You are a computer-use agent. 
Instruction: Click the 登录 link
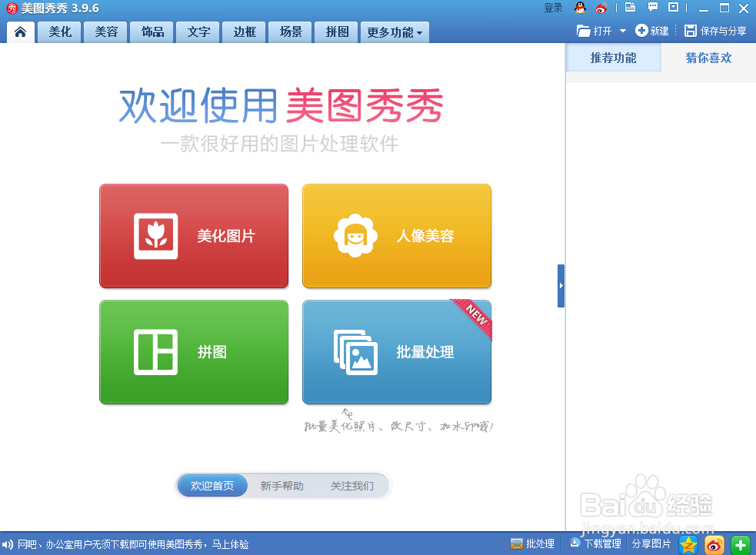click(x=553, y=8)
